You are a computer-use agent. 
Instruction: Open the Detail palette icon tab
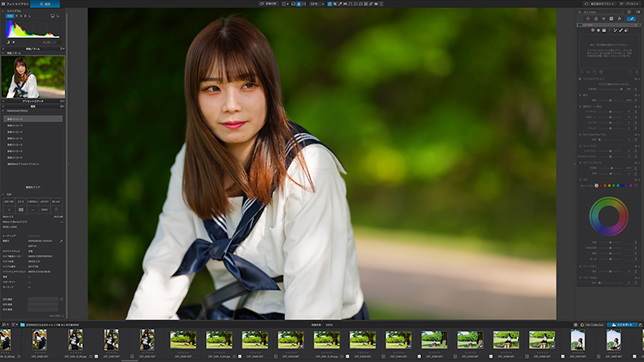(604, 19)
